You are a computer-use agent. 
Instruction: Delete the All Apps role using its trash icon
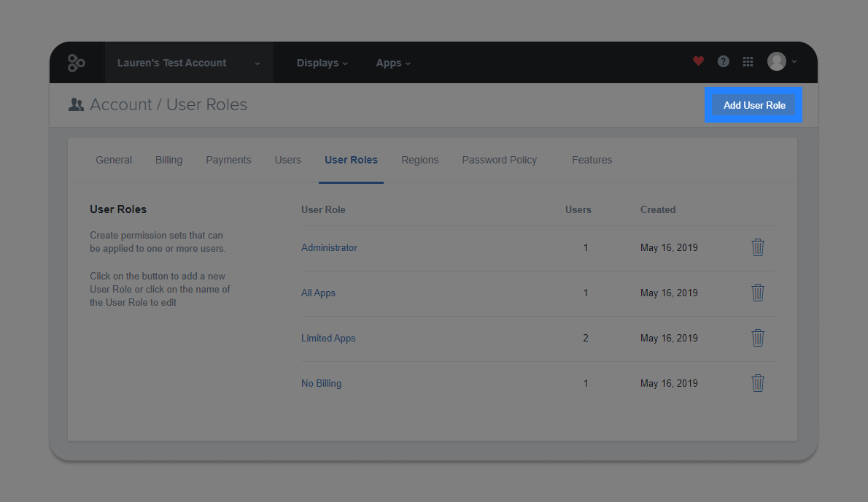point(758,293)
